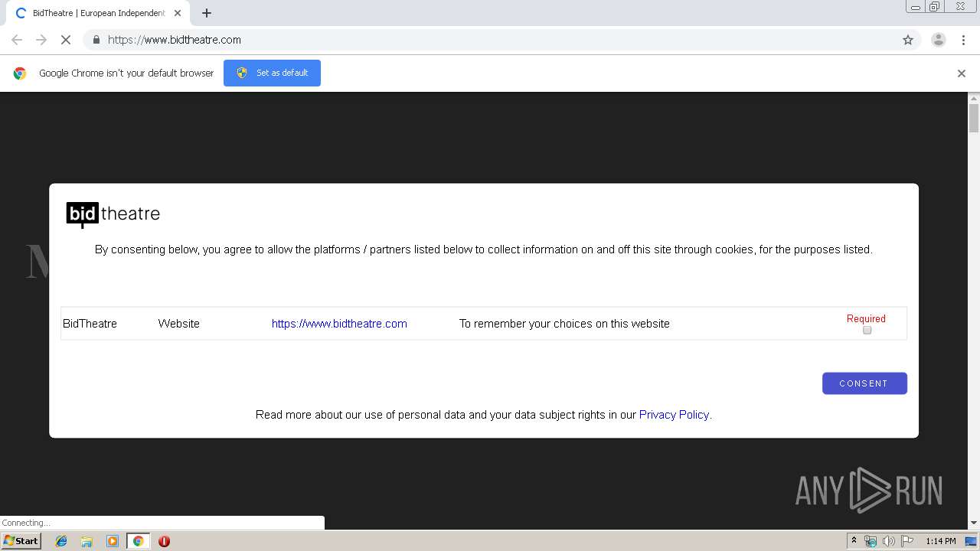Open the https://www.bidtheatre.com link
980x551 pixels.
tap(339, 324)
